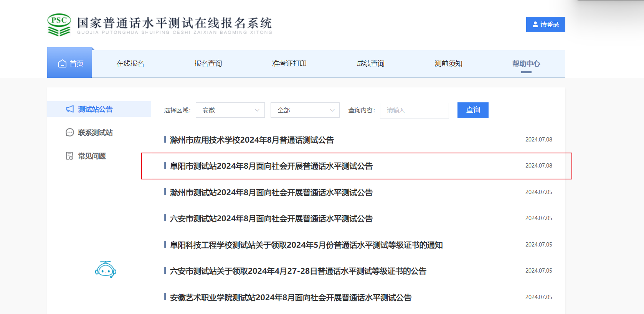644x314 pixels.
Task: Open 阜阳市测试站2024年8月 test announcement
Action: (x=271, y=166)
